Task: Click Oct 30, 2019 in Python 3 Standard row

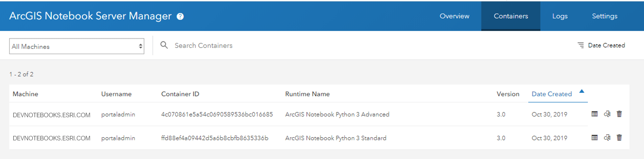Action: click(549, 138)
